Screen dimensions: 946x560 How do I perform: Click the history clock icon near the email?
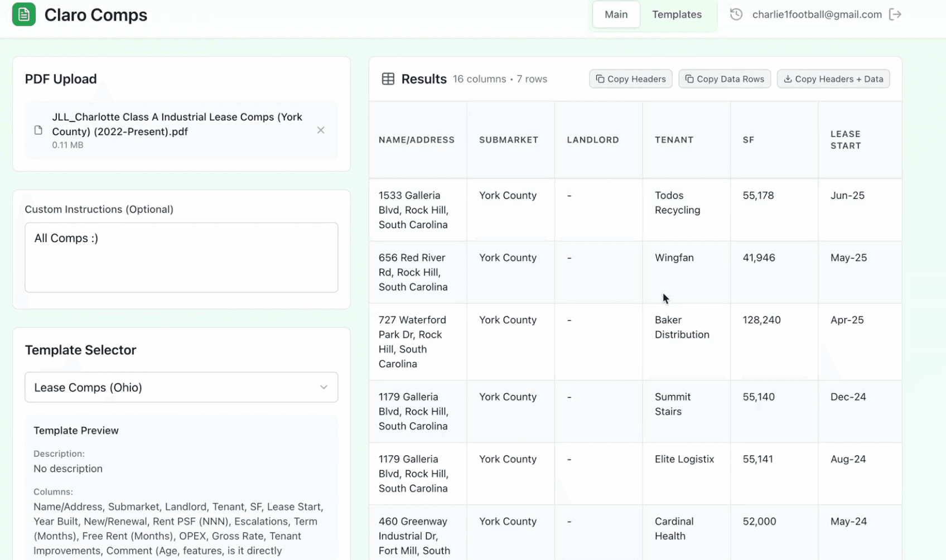pos(736,14)
